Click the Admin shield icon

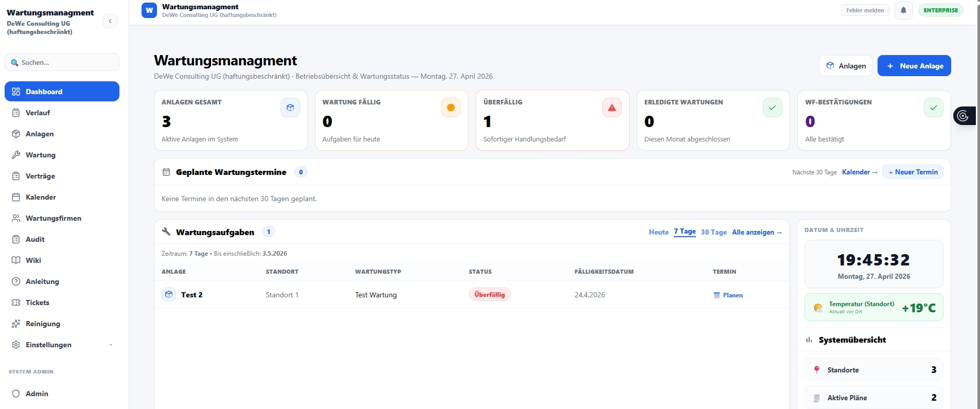point(16,394)
